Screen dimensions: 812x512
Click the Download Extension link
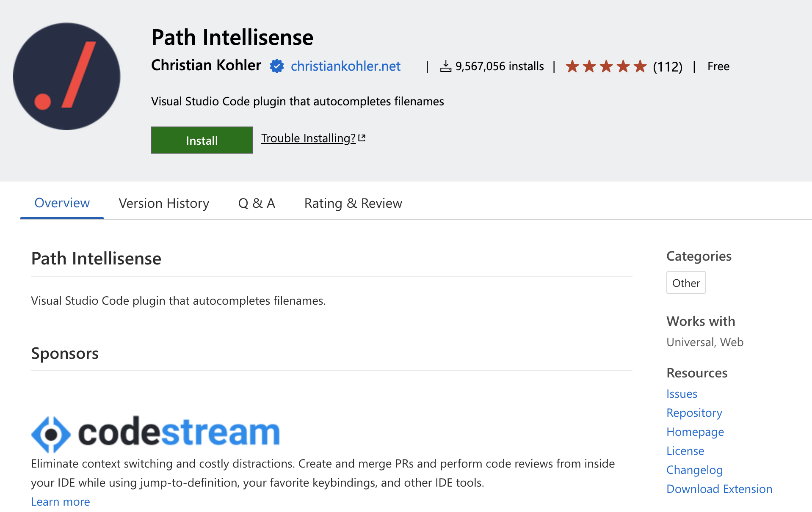click(719, 489)
